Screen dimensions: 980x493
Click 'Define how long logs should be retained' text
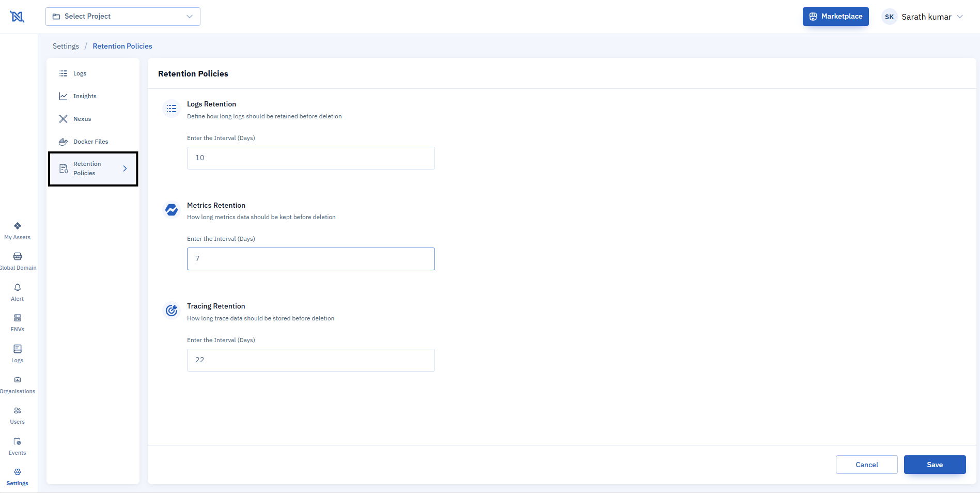(x=265, y=116)
